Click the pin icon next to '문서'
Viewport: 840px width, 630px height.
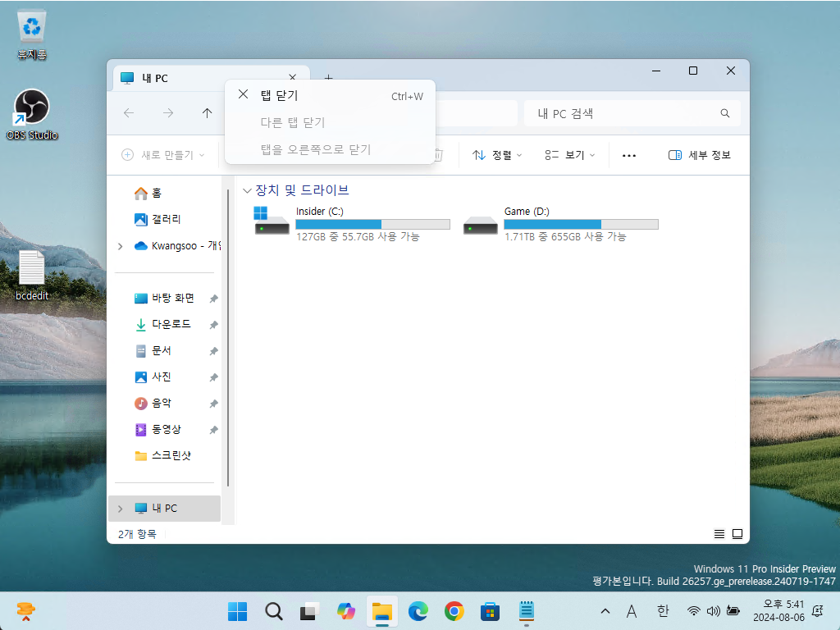(214, 351)
